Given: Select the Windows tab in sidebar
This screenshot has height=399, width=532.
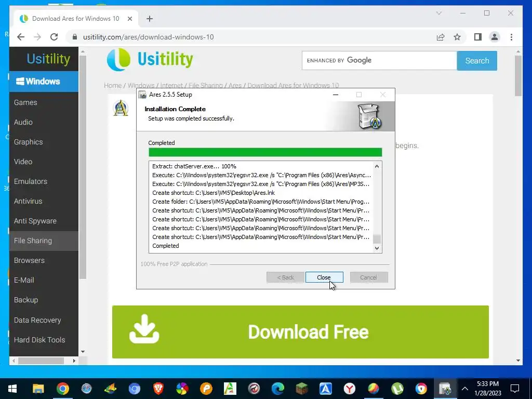Looking at the screenshot, I should (x=44, y=82).
